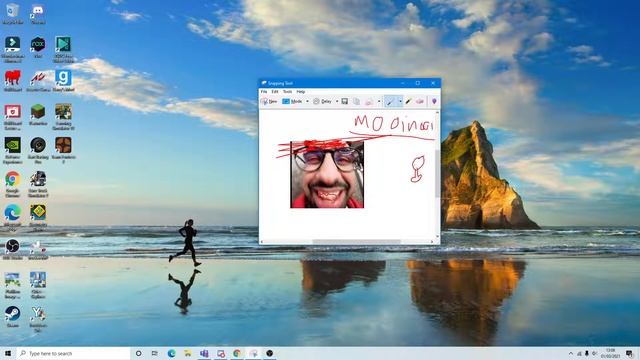640x360 pixels.
Task: Select the Discord desktop shortcut
Action: [x=38, y=13]
